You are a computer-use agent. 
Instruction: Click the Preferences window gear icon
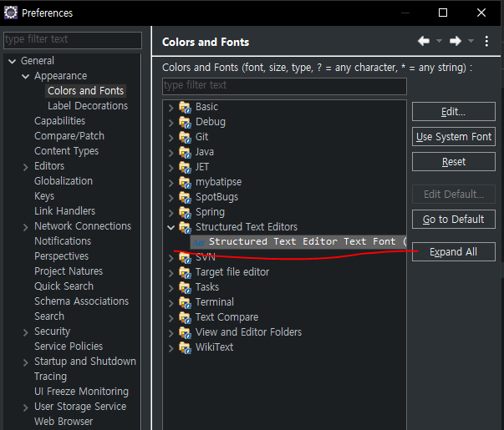pos(11,13)
